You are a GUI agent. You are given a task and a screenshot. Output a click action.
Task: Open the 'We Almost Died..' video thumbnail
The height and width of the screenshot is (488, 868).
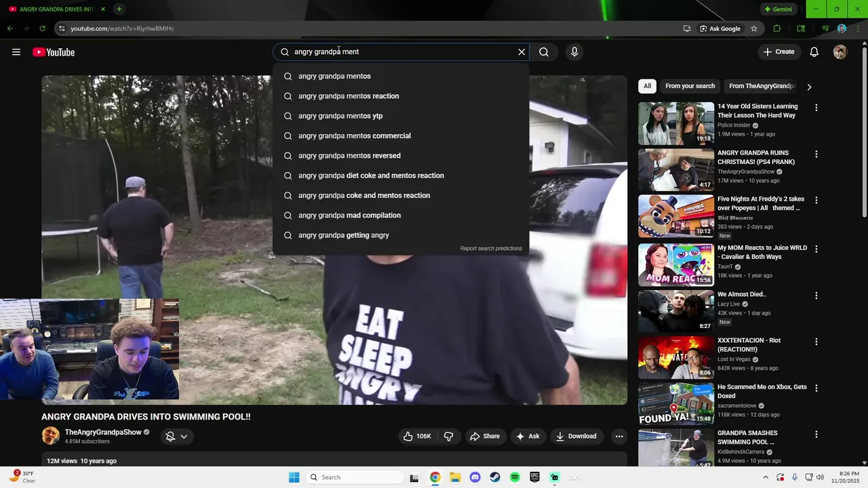[676, 311]
